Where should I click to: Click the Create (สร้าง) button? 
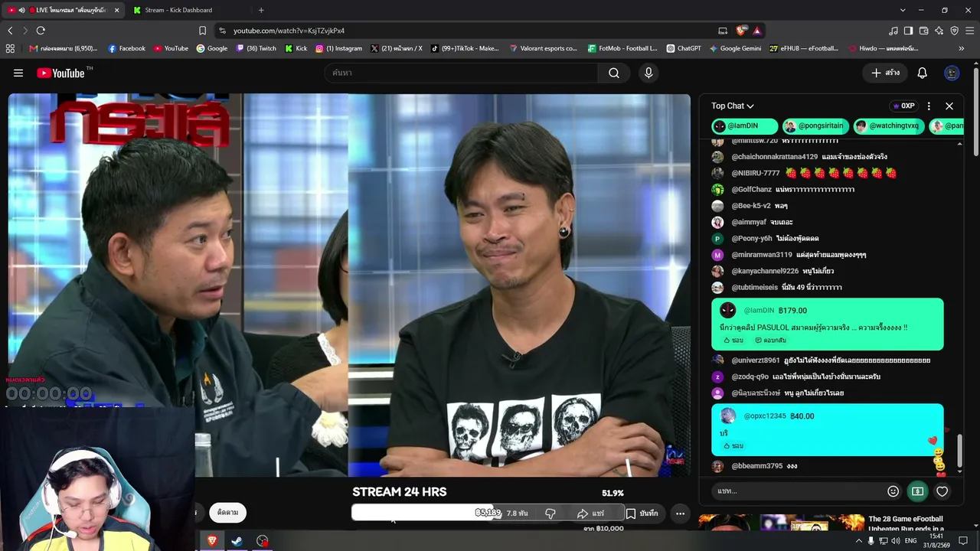[x=885, y=73]
